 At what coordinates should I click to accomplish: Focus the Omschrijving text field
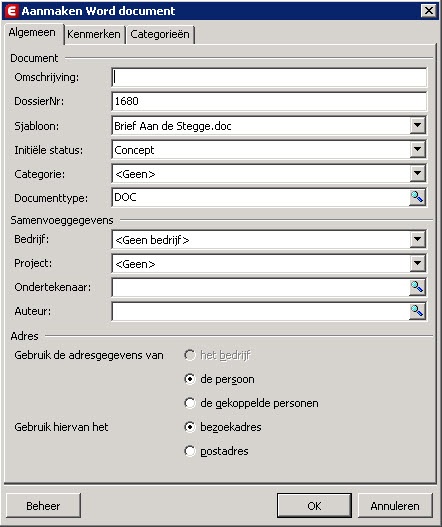[269, 77]
